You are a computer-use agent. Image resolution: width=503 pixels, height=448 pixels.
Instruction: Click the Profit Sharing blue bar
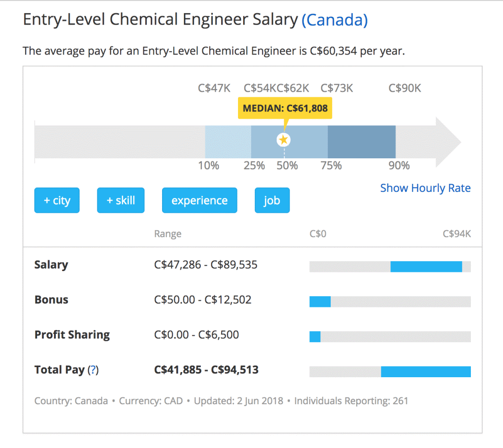315,337
